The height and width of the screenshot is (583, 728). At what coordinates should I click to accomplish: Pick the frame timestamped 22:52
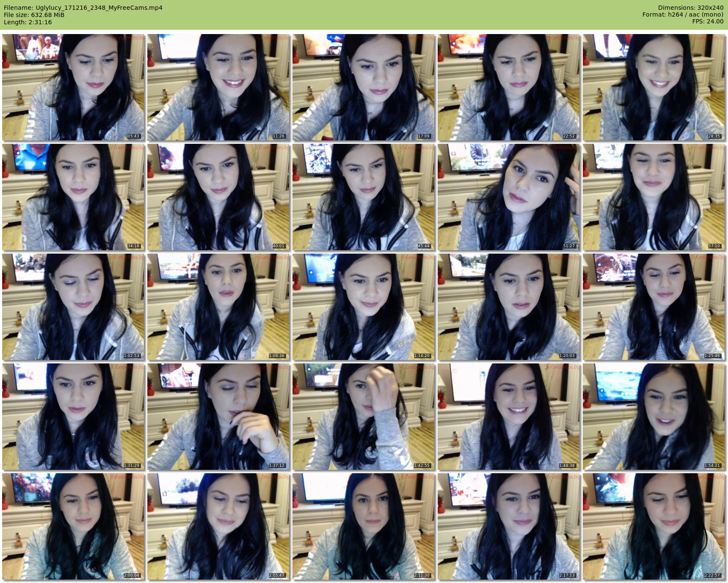[x=509, y=87]
